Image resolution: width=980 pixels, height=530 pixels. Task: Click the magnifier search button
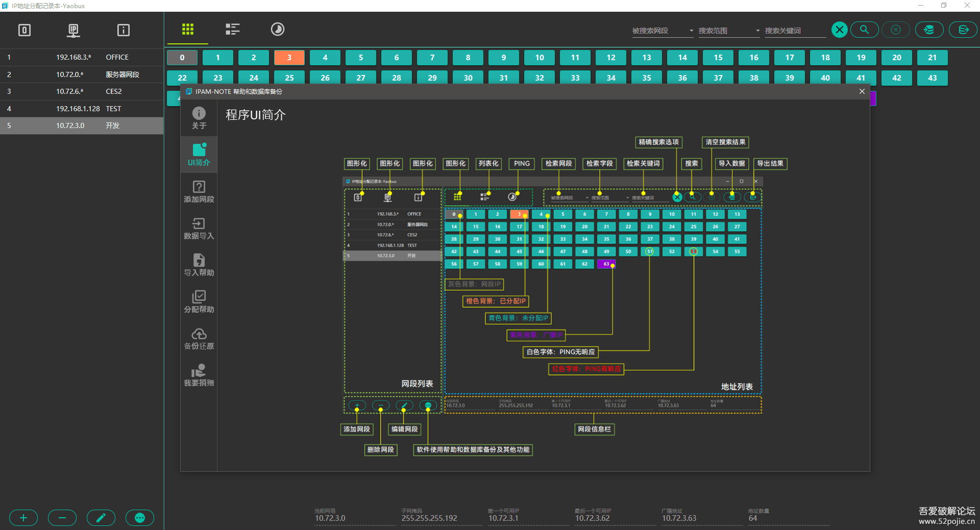864,30
